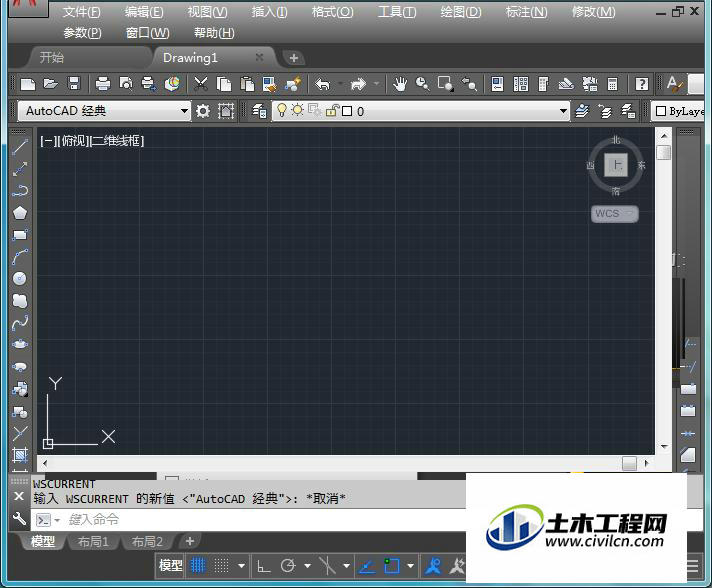Click the QuickCalc calculator icon
Screen dimensions: 712x588
(613, 84)
